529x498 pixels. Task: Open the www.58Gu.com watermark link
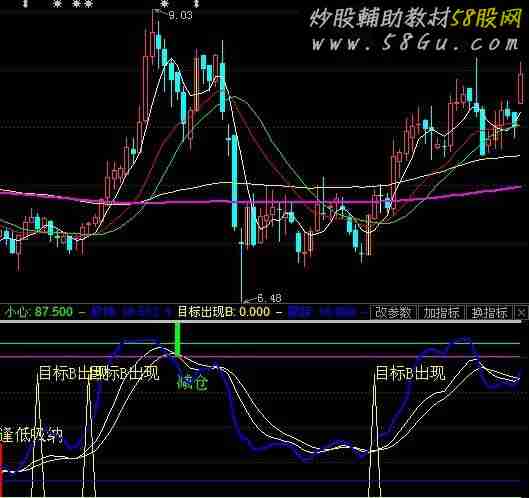tap(415, 44)
